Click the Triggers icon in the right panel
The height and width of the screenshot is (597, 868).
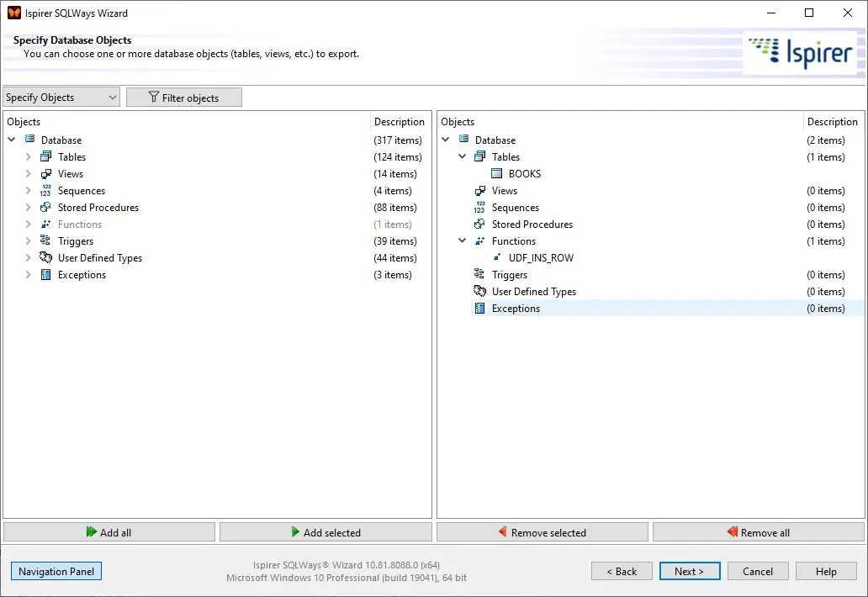(479, 274)
